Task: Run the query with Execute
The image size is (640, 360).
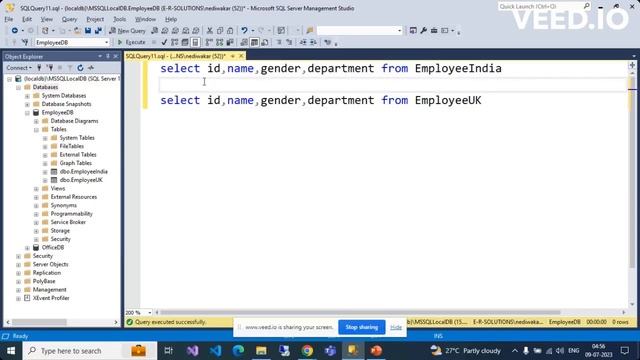Action: tap(131, 42)
